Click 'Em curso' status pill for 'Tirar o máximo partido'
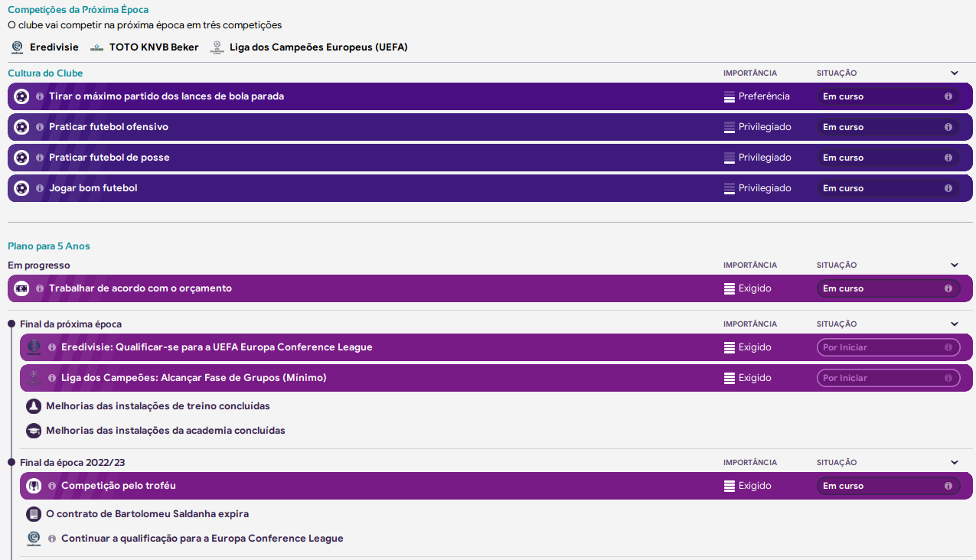Viewport: 976px width, 560px height. (x=888, y=96)
